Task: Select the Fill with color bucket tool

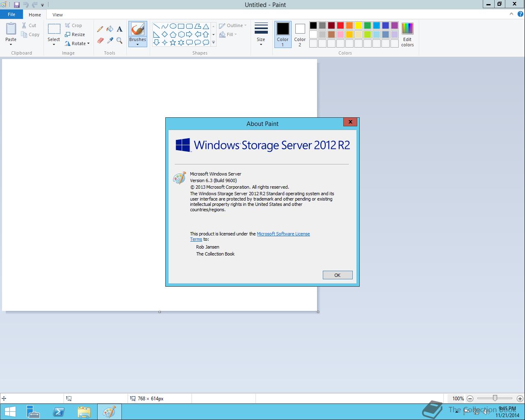Action: coord(110,29)
